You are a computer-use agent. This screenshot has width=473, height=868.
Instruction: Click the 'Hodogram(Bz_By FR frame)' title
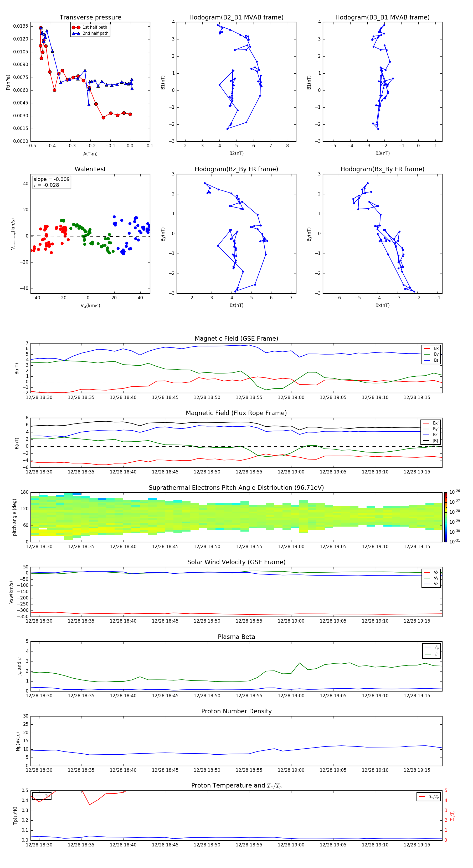236,169
